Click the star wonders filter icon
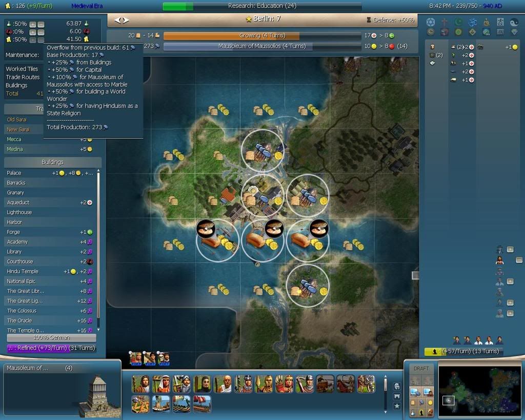525x420 pixels. coord(397,406)
